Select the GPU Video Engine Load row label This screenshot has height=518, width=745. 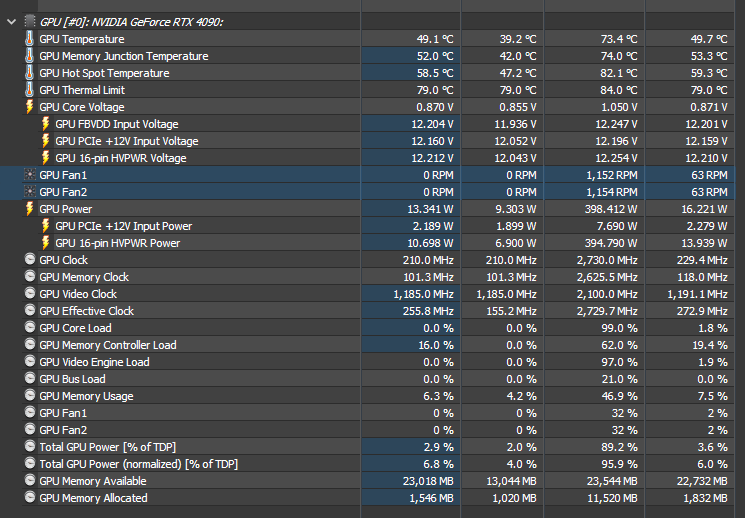(x=94, y=362)
